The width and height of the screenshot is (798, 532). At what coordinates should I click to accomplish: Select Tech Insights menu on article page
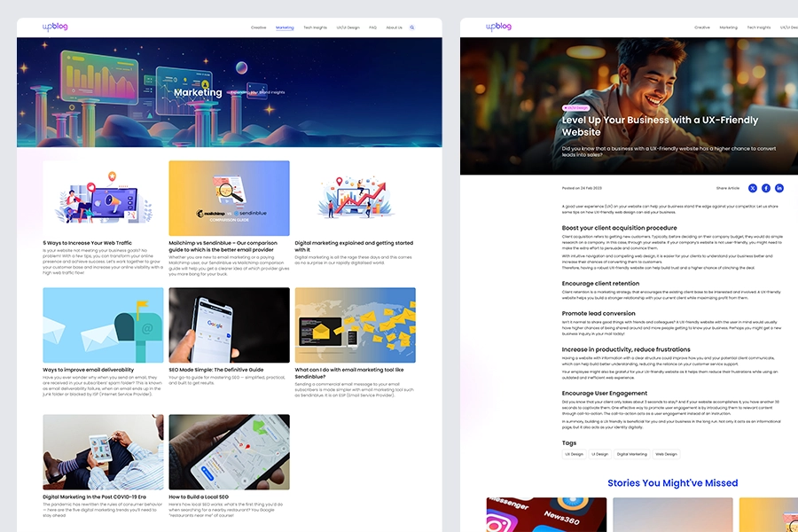point(758,27)
